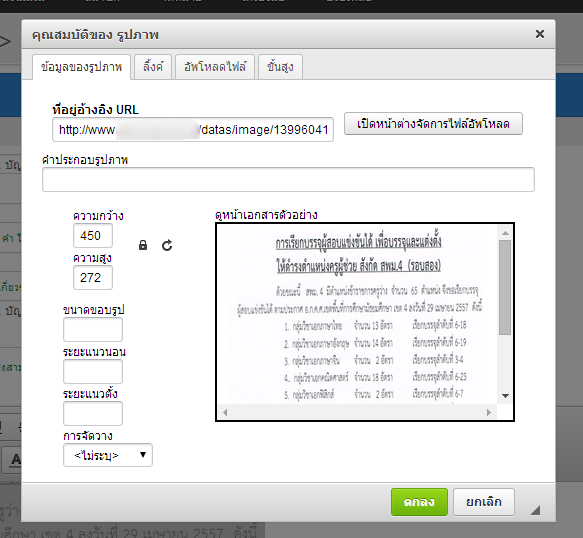This screenshot has height=538, width=583.
Task: Open the ขั้นสูง advanced tab
Action: 280,67
